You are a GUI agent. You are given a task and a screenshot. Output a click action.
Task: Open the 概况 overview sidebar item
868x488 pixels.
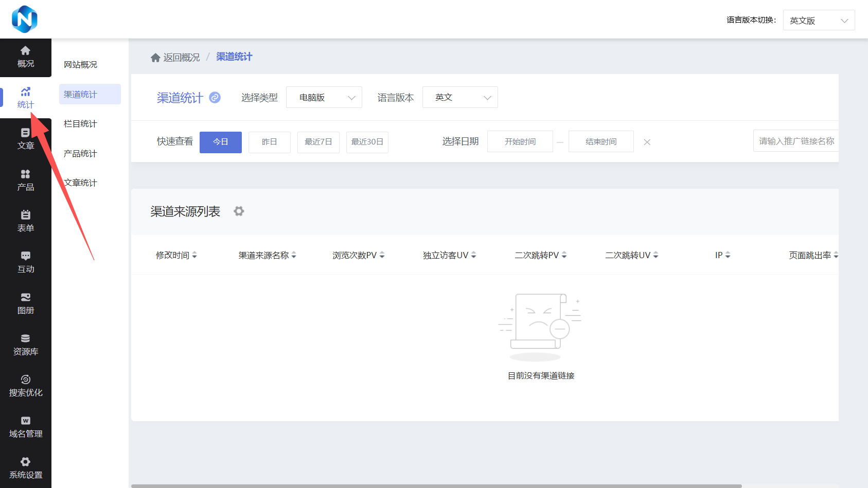[25, 57]
